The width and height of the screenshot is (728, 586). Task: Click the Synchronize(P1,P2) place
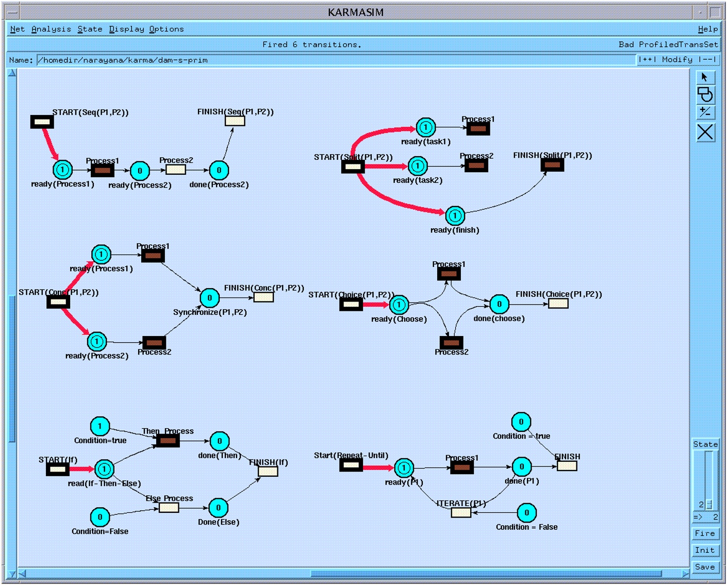(210, 298)
